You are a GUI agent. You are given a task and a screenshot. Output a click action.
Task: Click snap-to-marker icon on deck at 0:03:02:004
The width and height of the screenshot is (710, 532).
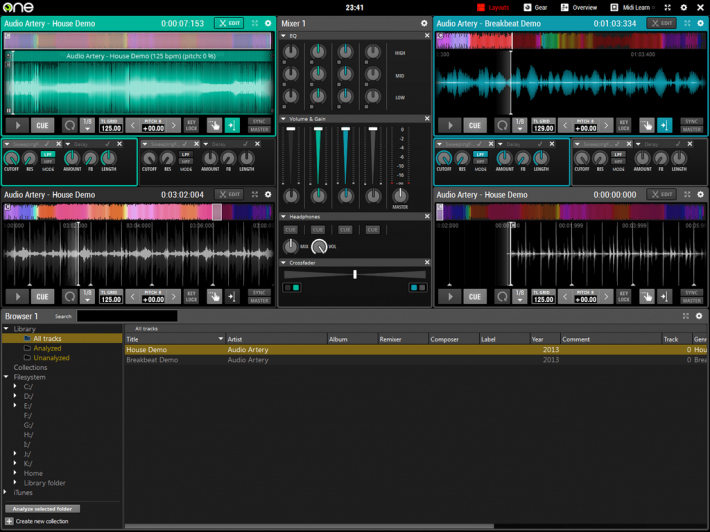coord(232,297)
